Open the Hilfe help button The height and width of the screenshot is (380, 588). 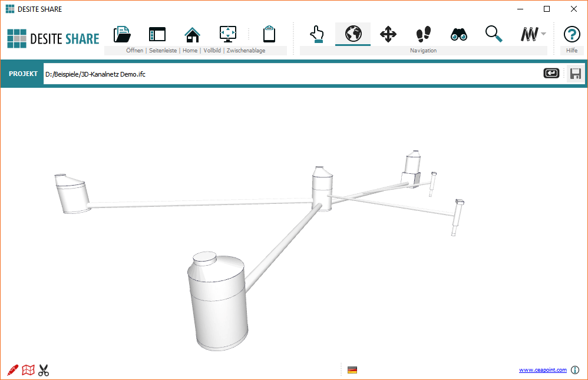click(572, 34)
